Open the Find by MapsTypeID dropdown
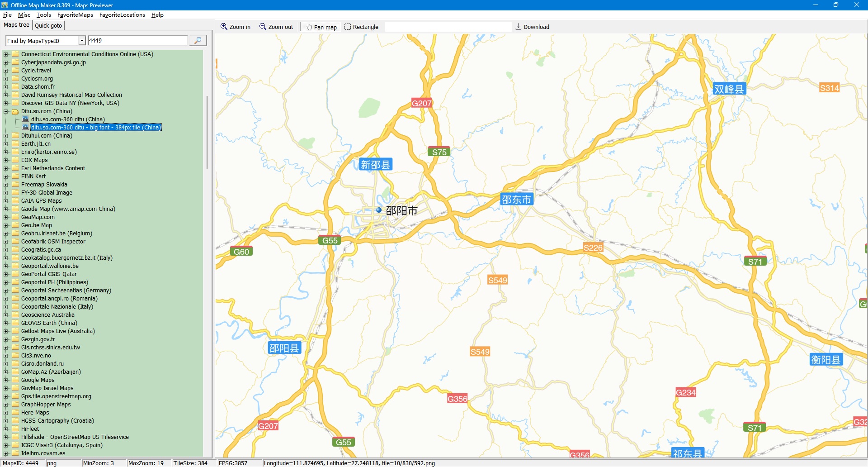The height and width of the screenshot is (467, 868). [x=82, y=41]
